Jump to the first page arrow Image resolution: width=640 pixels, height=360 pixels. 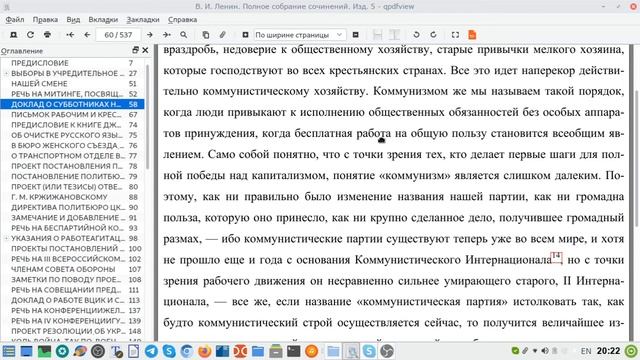coord(70,35)
